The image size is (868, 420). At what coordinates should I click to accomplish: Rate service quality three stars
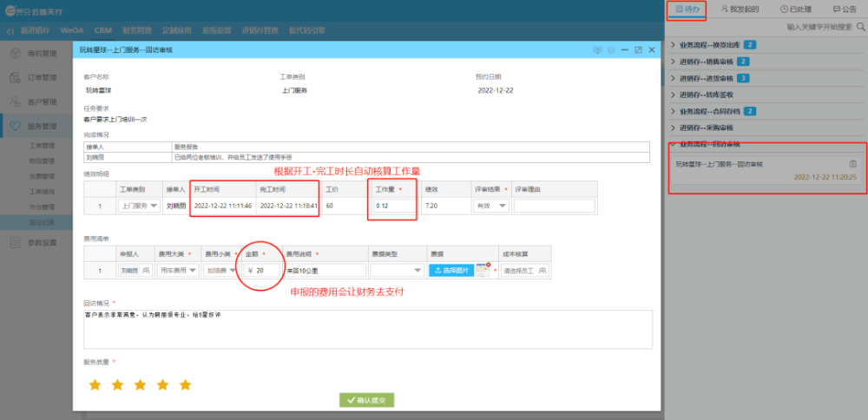[140, 384]
